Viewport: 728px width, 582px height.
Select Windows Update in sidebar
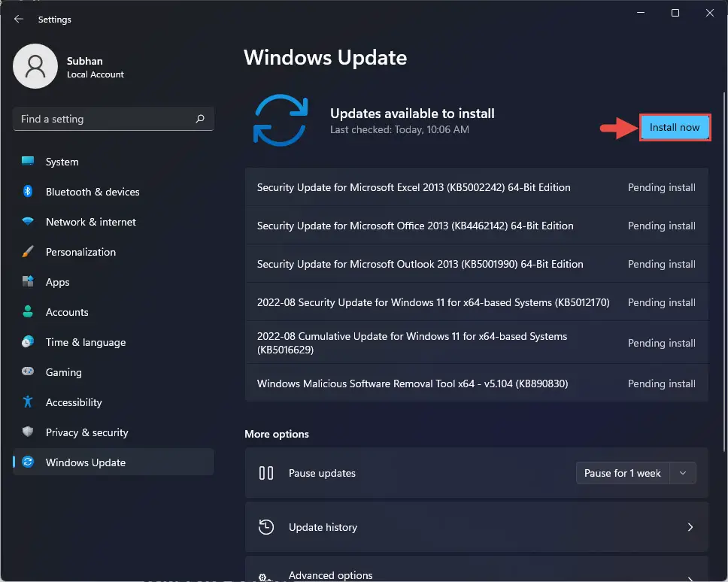(114, 462)
